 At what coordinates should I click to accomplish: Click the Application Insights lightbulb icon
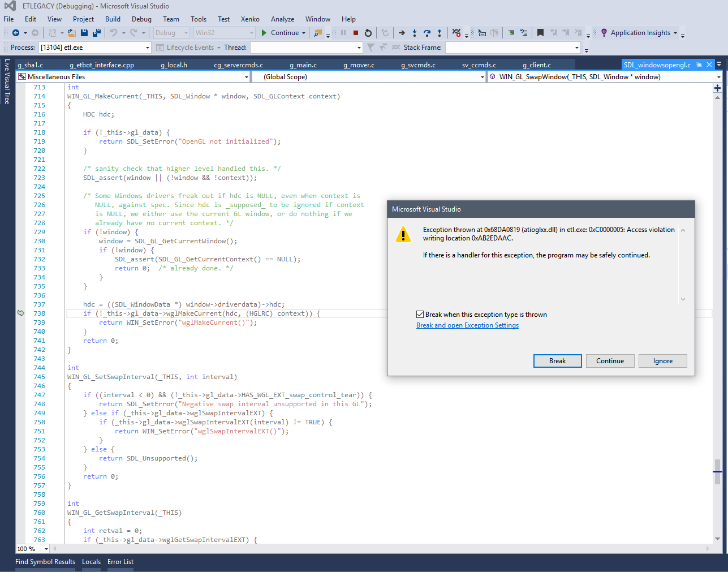click(x=604, y=33)
